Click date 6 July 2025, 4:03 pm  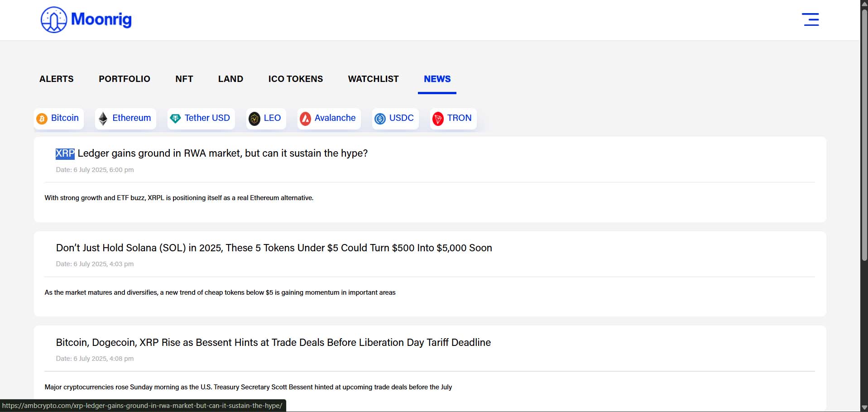tap(95, 264)
